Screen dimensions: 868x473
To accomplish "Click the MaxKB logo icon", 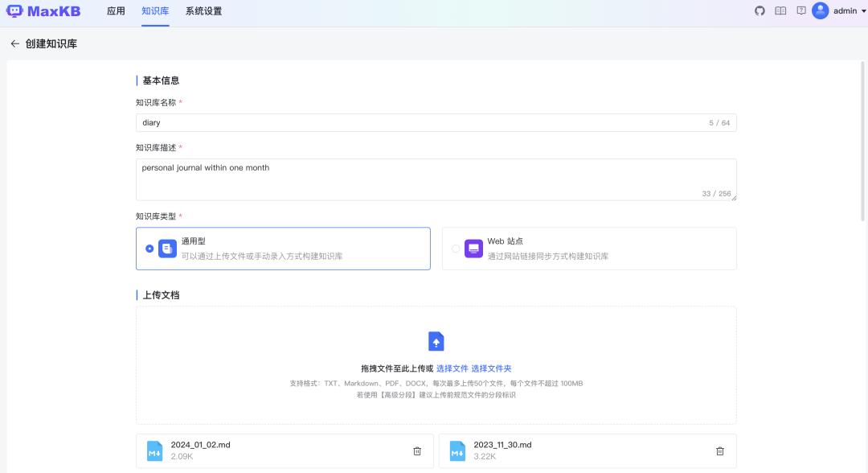I will [18, 10].
